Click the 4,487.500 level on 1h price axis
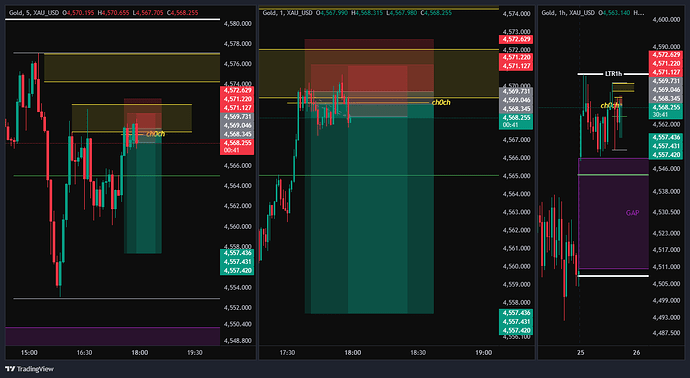690x378 pixels. [x=667, y=333]
